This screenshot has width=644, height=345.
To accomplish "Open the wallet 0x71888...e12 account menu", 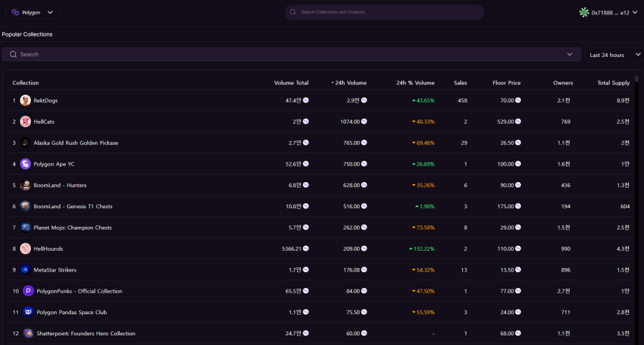I will point(608,13).
